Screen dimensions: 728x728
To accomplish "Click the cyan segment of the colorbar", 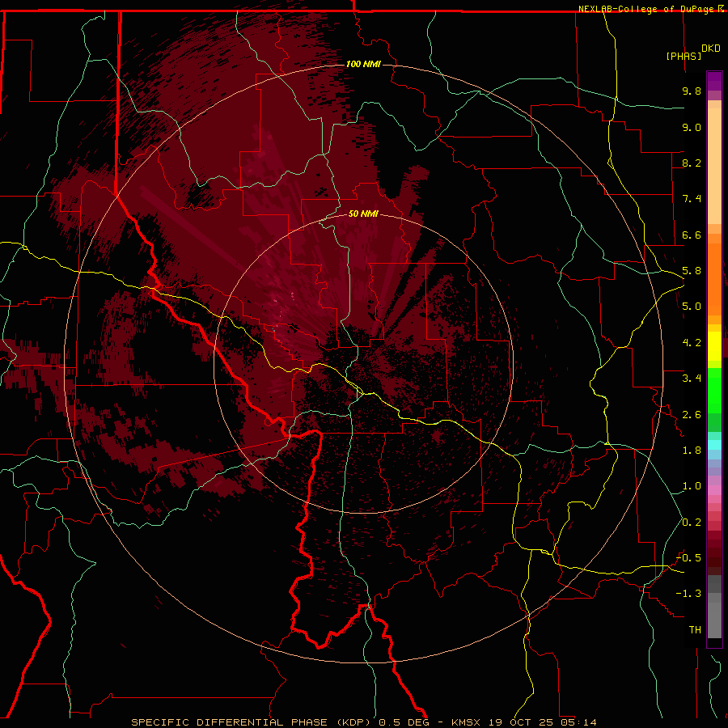I will point(714,445).
